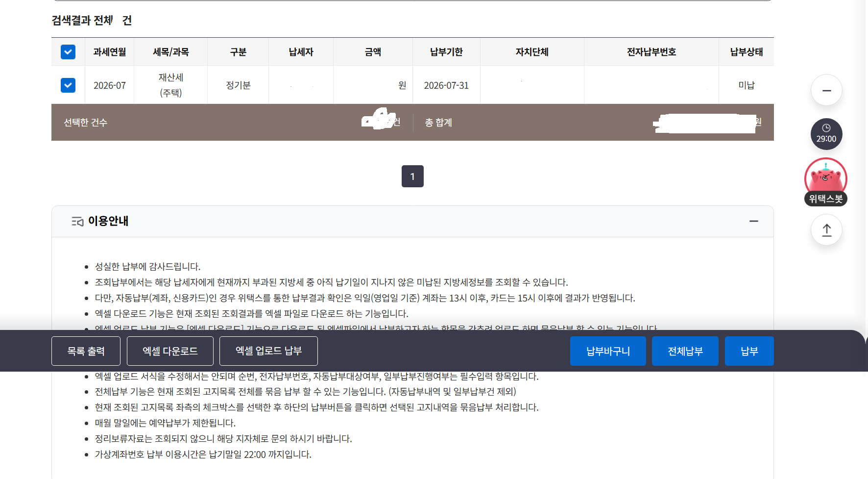Viewport: 868px width, 479px height.
Task: Go to page 1 of results
Action: click(x=412, y=176)
